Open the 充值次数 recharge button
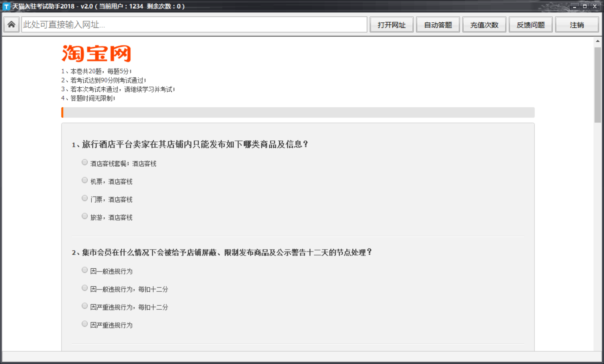The width and height of the screenshot is (604, 364). pos(484,25)
